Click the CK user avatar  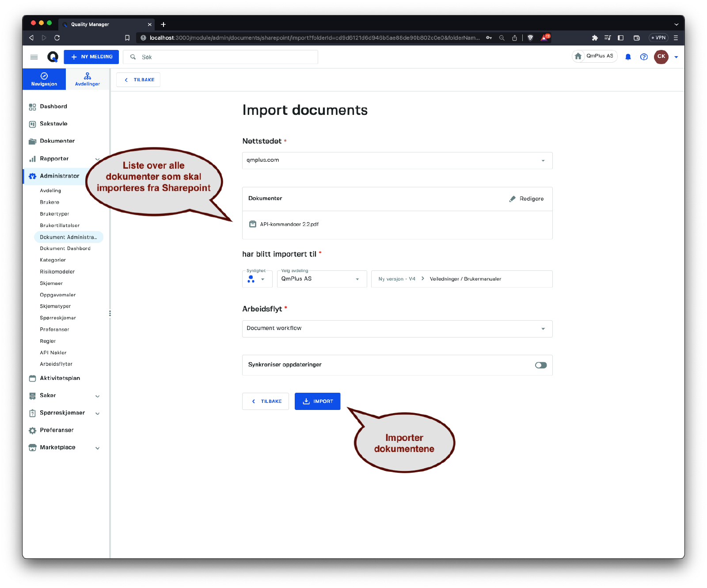(661, 57)
